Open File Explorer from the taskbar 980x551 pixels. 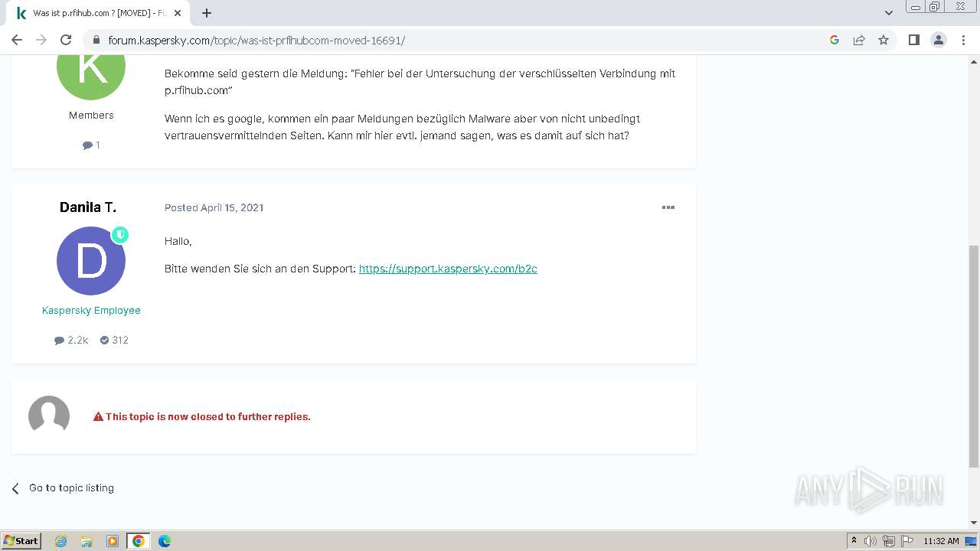[x=87, y=541]
